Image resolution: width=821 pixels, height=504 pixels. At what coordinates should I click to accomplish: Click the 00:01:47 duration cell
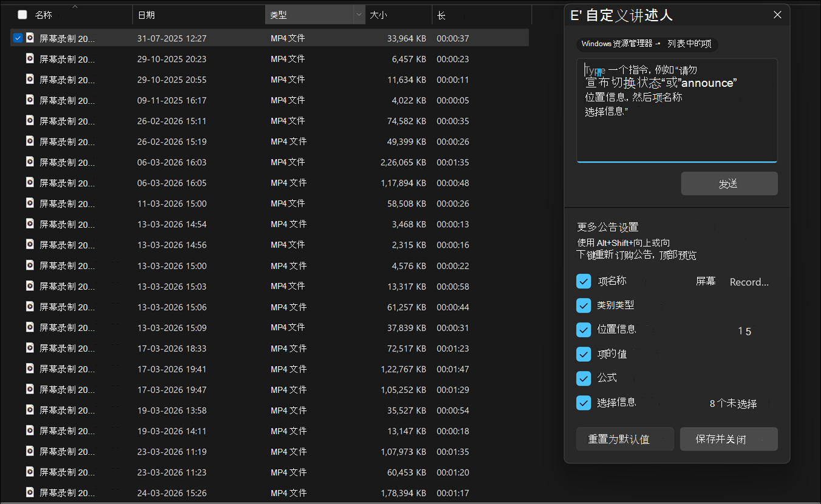(453, 369)
